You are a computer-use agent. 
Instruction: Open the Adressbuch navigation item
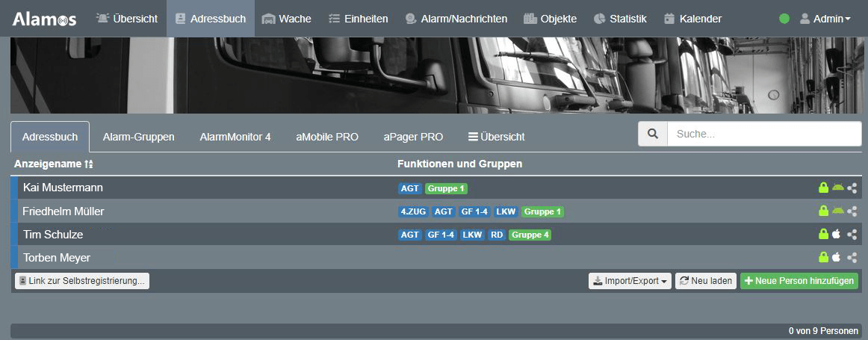[211, 19]
